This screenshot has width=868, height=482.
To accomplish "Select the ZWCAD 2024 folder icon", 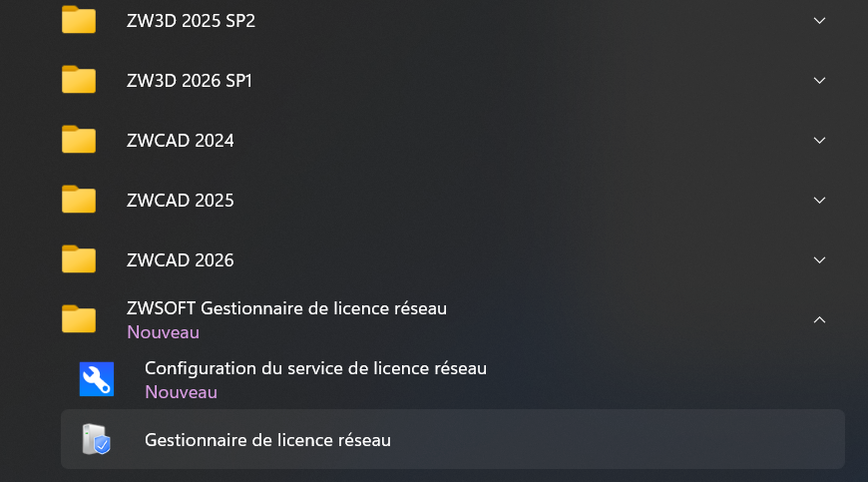I will (79, 140).
